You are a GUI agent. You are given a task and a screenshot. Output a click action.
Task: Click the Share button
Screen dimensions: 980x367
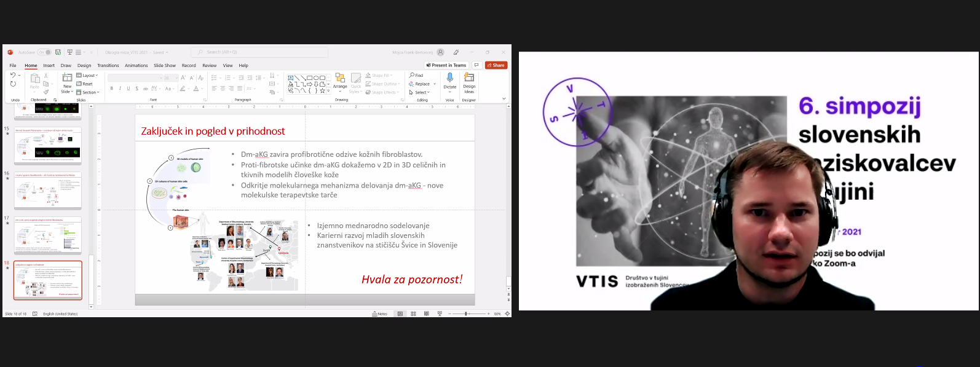point(496,65)
